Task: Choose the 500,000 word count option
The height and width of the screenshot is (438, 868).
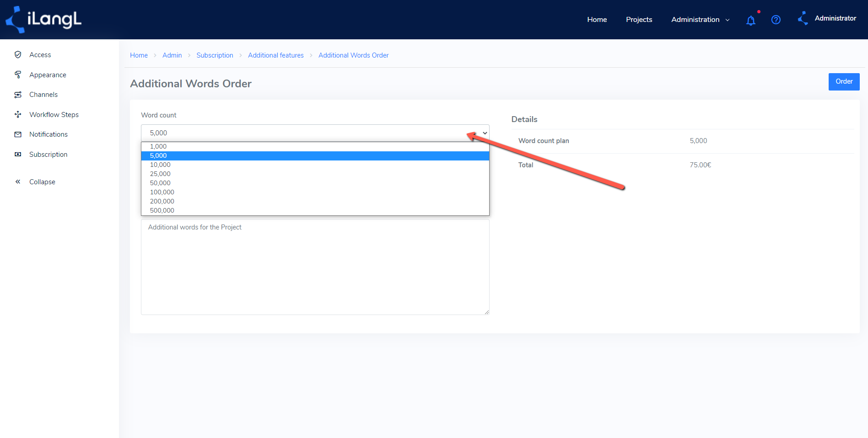Action: [315, 210]
